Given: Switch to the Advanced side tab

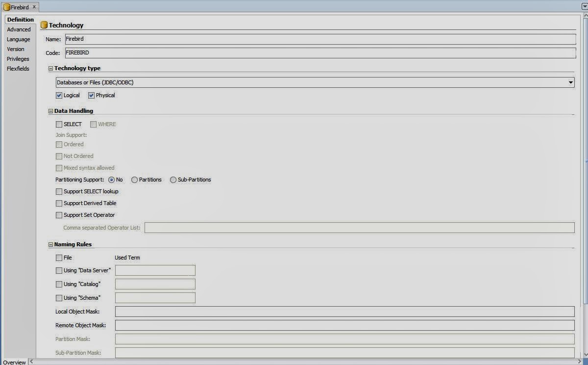Looking at the screenshot, I should click(19, 29).
